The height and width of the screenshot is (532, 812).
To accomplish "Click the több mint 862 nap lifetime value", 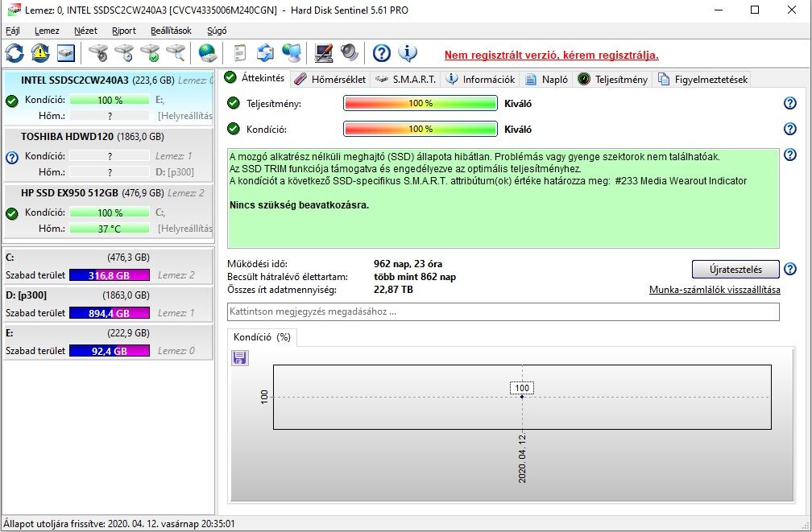I will click(x=415, y=277).
